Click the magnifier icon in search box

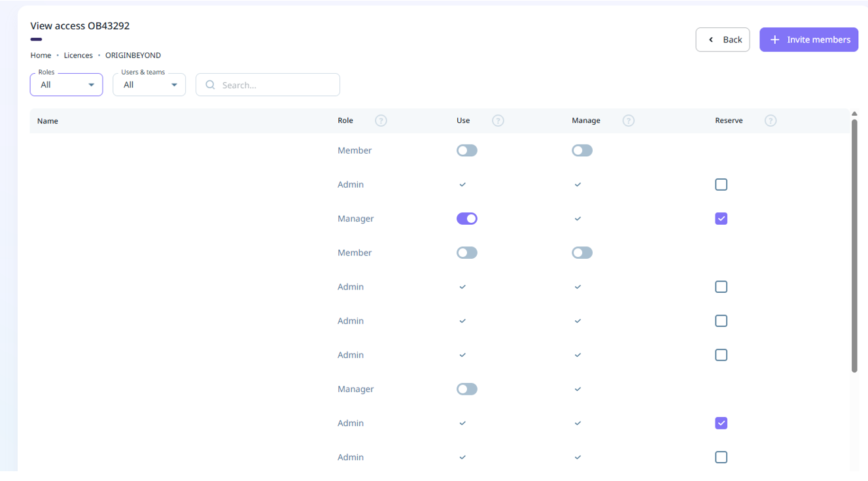pyautogui.click(x=210, y=85)
